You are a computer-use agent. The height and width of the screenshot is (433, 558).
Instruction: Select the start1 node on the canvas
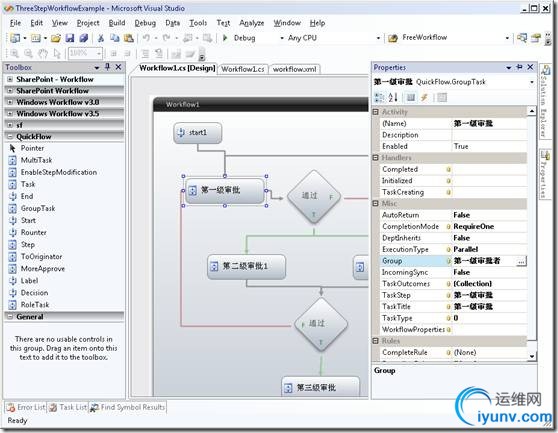point(198,133)
